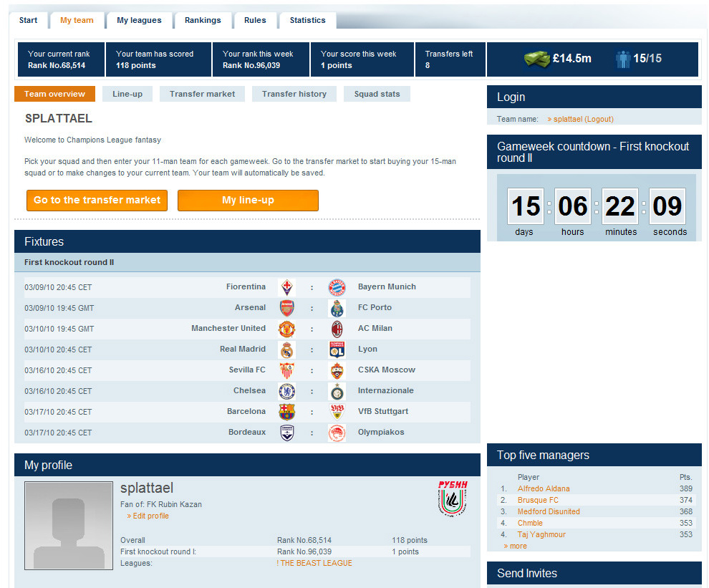Open manager Medford Disunited link
Viewport: 709px width, 588px height.
pyautogui.click(x=549, y=511)
